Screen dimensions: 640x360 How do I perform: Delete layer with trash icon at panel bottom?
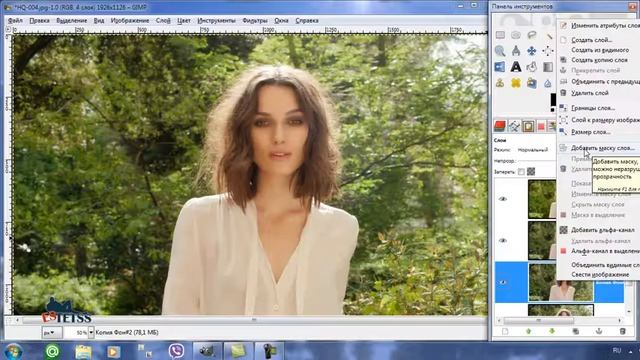click(622, 331)
